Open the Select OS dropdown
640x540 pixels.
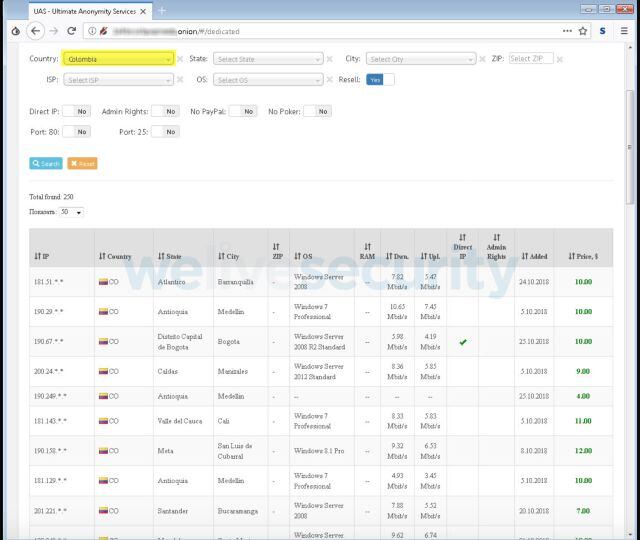267,79
